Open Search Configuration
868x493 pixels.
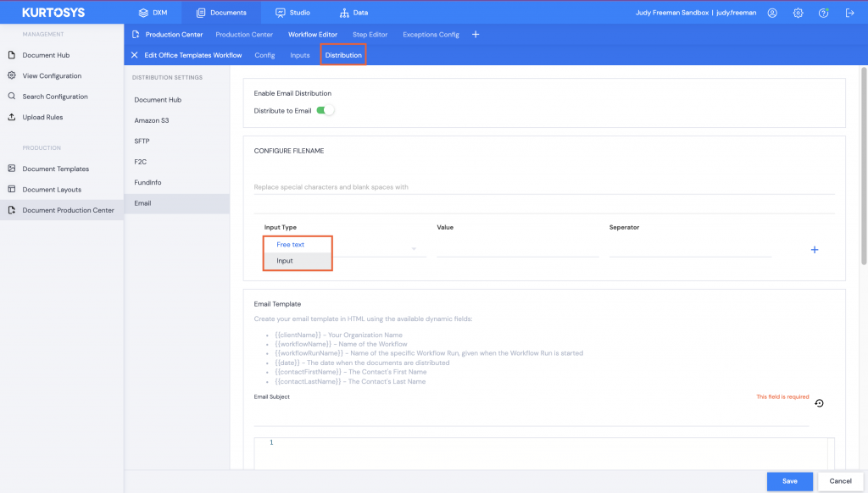[55, 97]
